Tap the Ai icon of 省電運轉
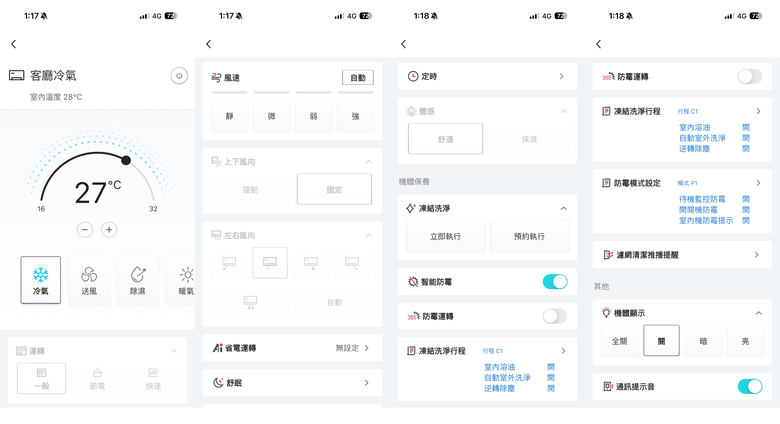The image size is (780, 424). (x=218, y=348)
